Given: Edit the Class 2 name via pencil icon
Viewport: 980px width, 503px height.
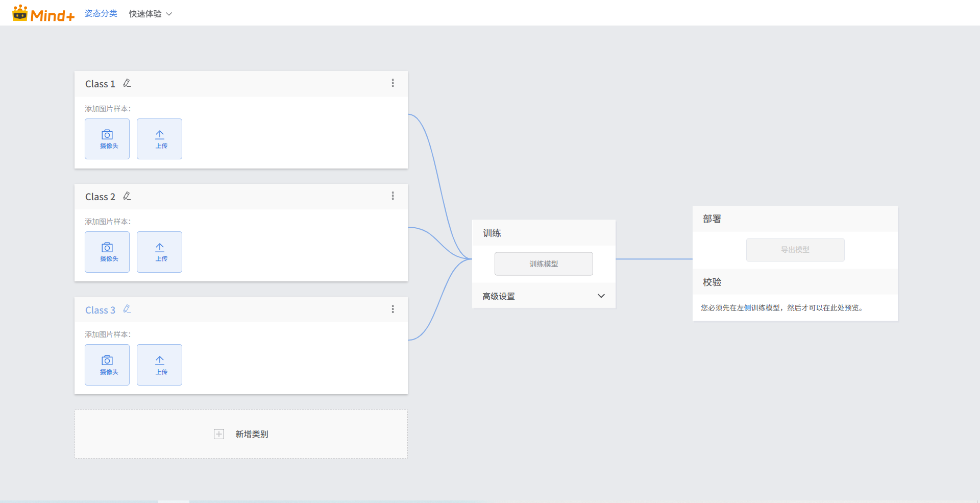Looking at the screenshot, I should pyautogui.click(x=127, y=196).
